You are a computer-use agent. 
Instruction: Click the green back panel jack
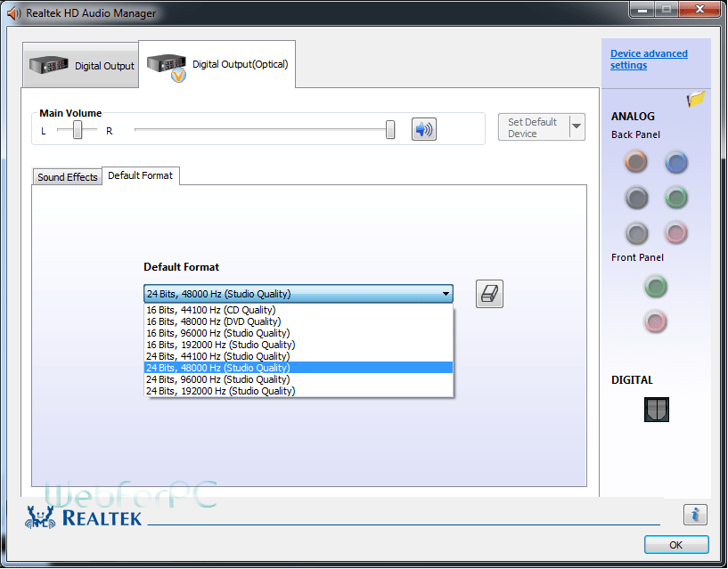[x=676, y=198]
